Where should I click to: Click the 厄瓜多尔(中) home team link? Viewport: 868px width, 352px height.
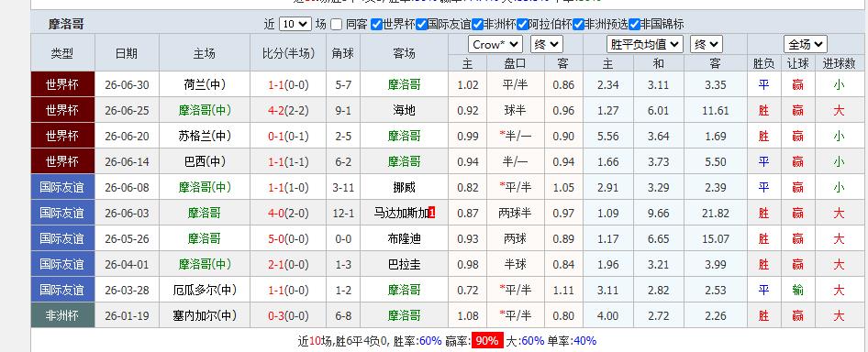click(x=205, y=290)
